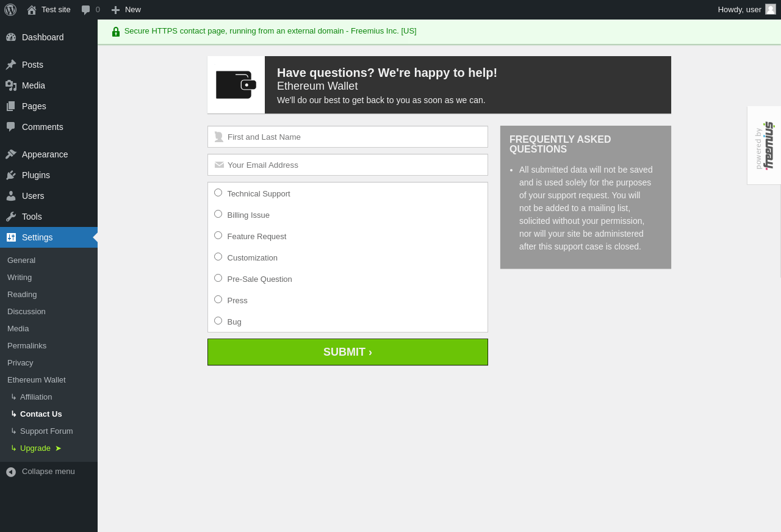Viewport: 781px width, 532px height.
Task: Open the WordPress logo menu
Action: [10, 10]
